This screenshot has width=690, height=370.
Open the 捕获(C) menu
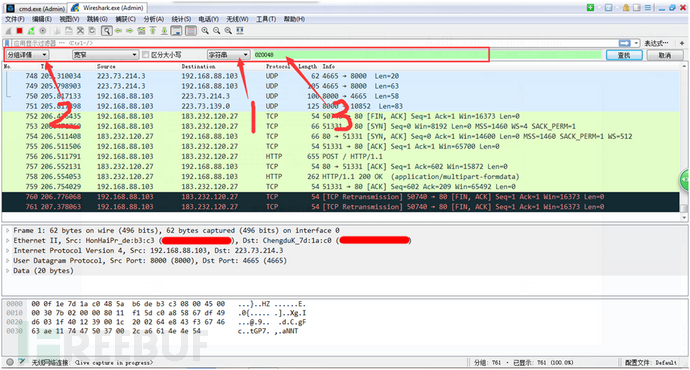coord(126,19)
